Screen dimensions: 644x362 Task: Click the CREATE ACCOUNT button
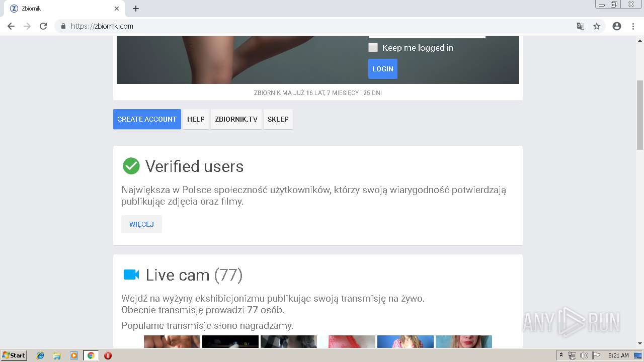click(147, 119)
